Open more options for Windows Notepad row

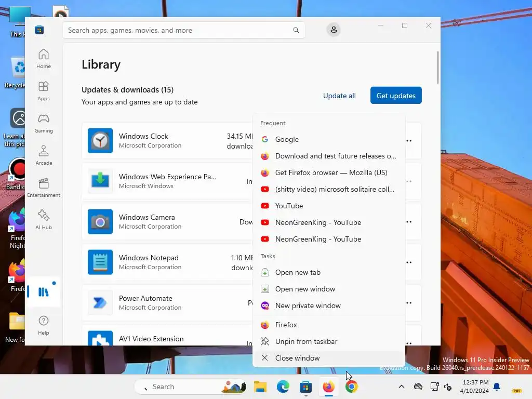(x=409, y=262)
